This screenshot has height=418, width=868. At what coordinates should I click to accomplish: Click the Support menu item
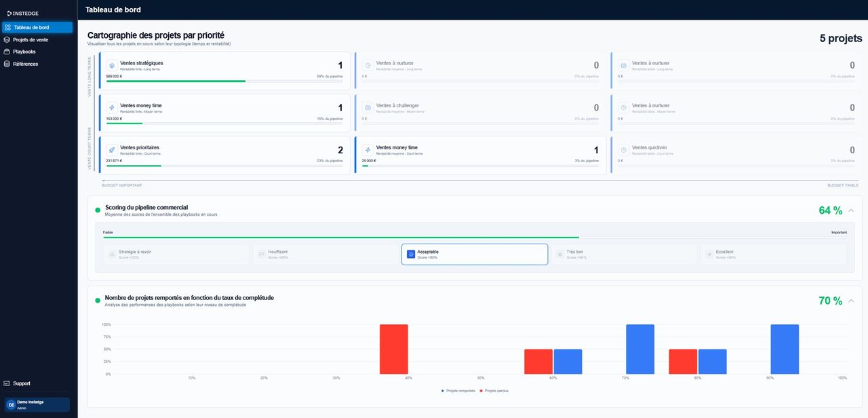coord(20,383)
